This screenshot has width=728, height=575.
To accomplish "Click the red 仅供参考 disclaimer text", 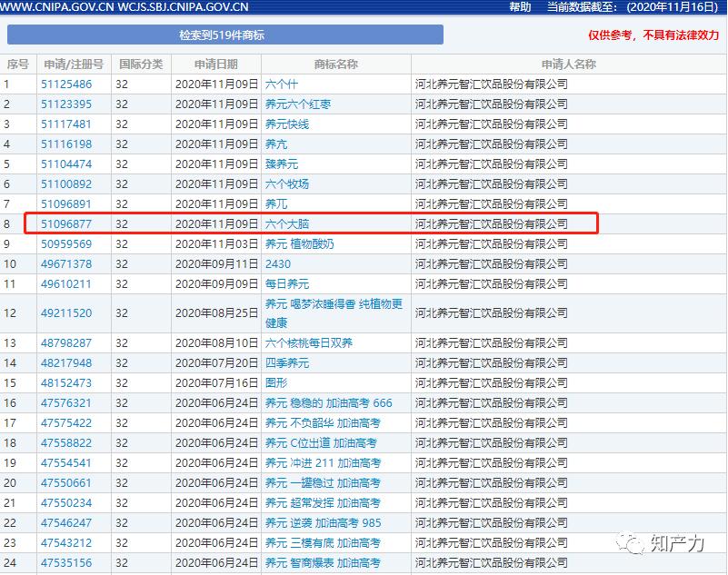I will (653, 35).
